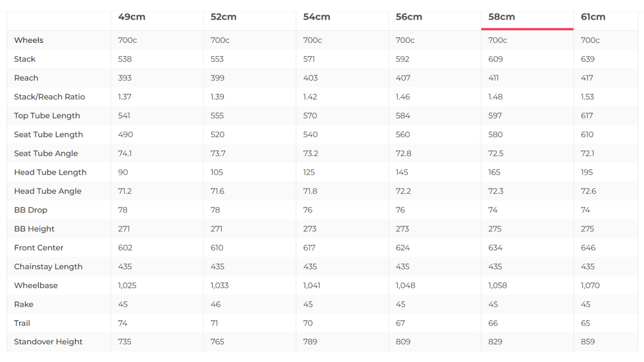Click the Top Tube Length label

[x=47, y=116]
